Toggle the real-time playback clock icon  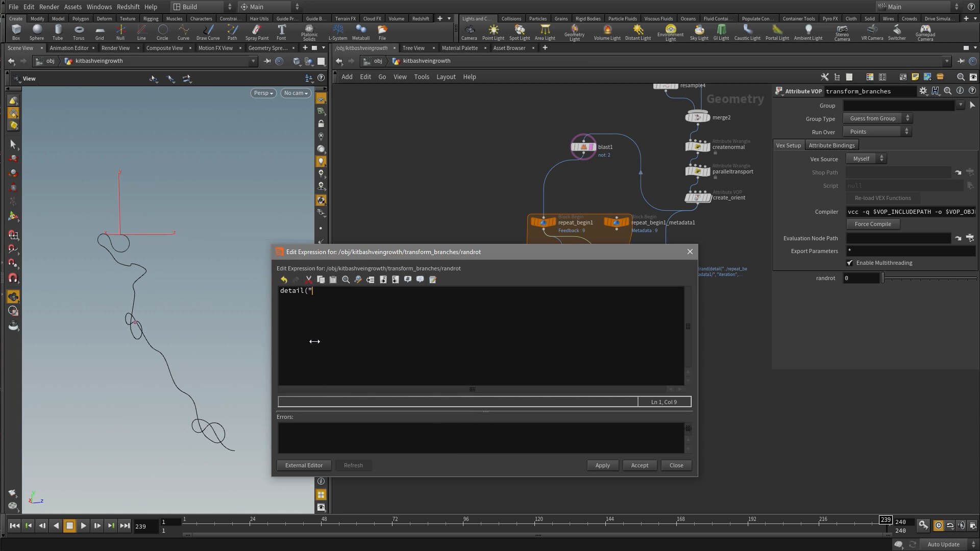(938, 525)
